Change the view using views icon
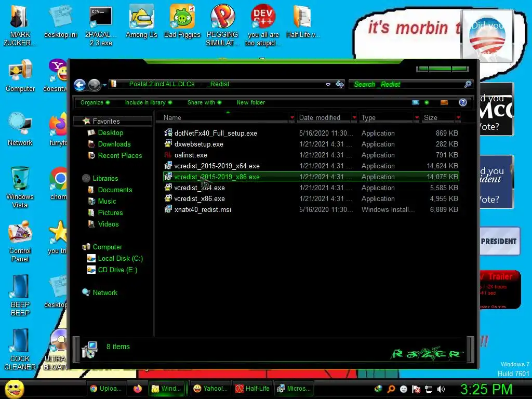 point(416,102)
